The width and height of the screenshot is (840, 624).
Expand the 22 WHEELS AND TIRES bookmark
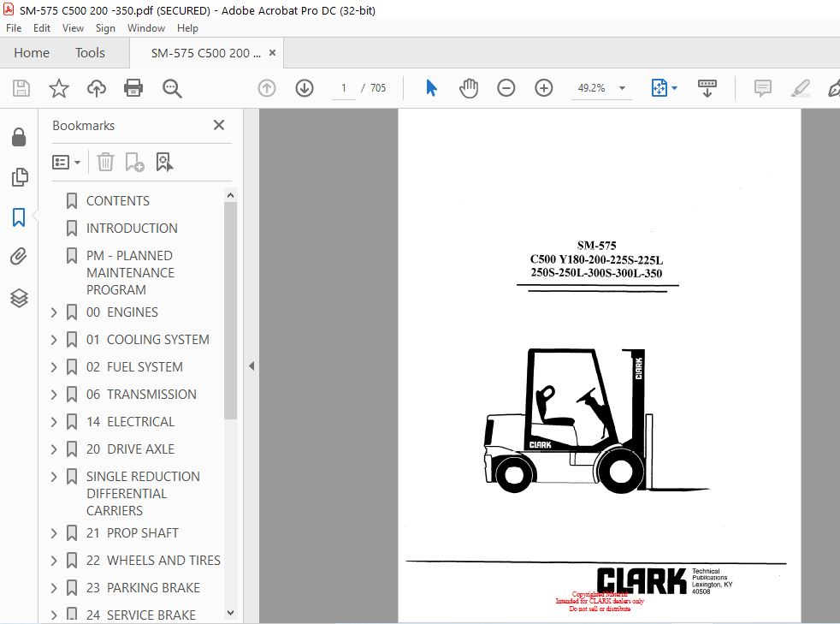(54, 560)
